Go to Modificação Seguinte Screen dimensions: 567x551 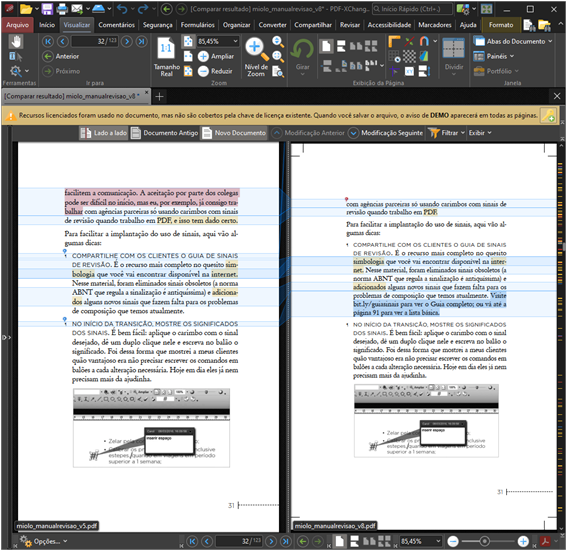point(385,133)
